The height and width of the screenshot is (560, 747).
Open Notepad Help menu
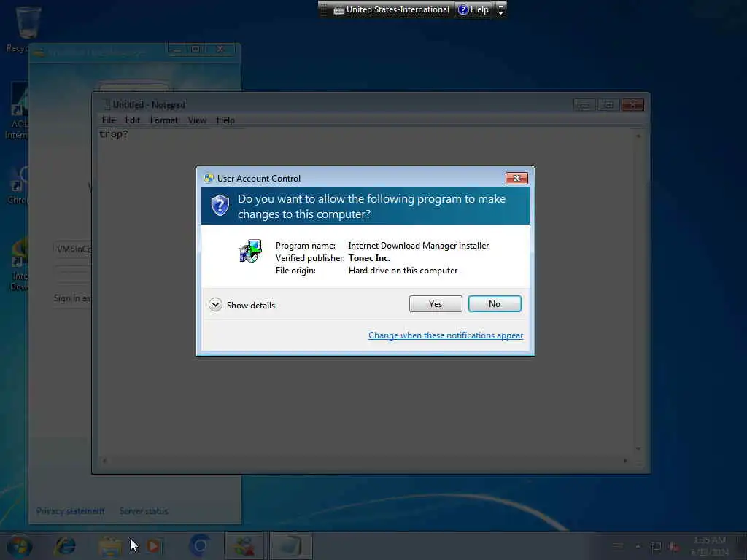225,120
